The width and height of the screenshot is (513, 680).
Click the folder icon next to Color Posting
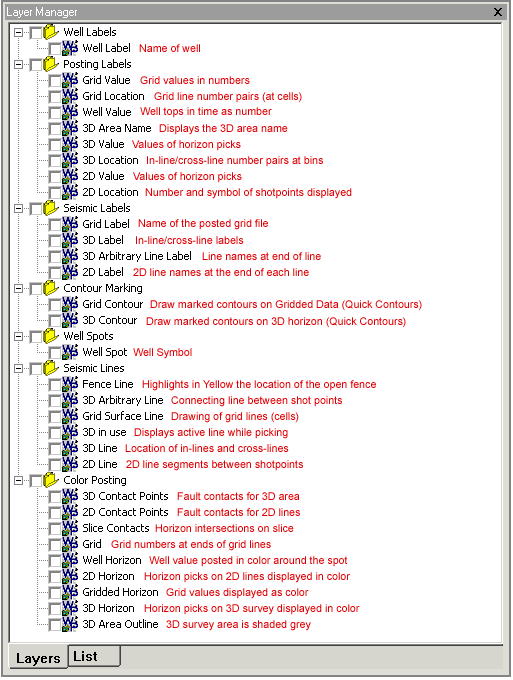(x=51, y=480)
